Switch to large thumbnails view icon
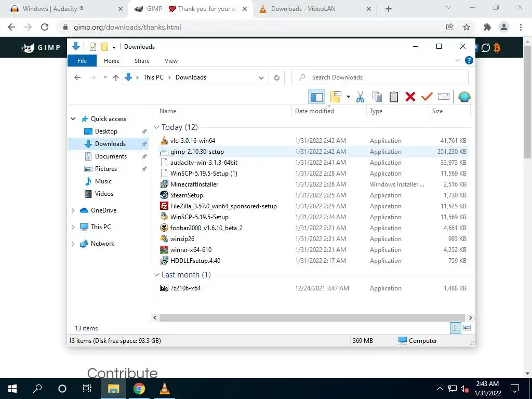Screen dimensions: 532x399 point(467,328)
